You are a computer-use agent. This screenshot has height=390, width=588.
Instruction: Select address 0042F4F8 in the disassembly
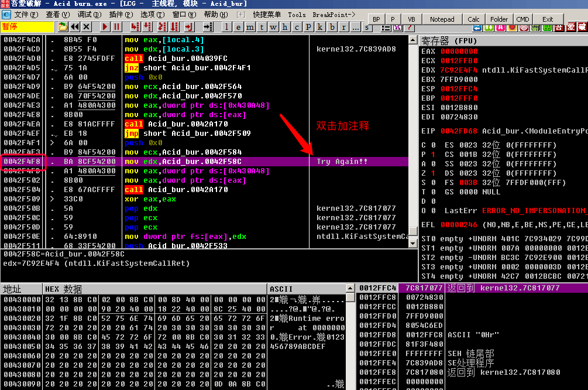[x=22, y=162]
